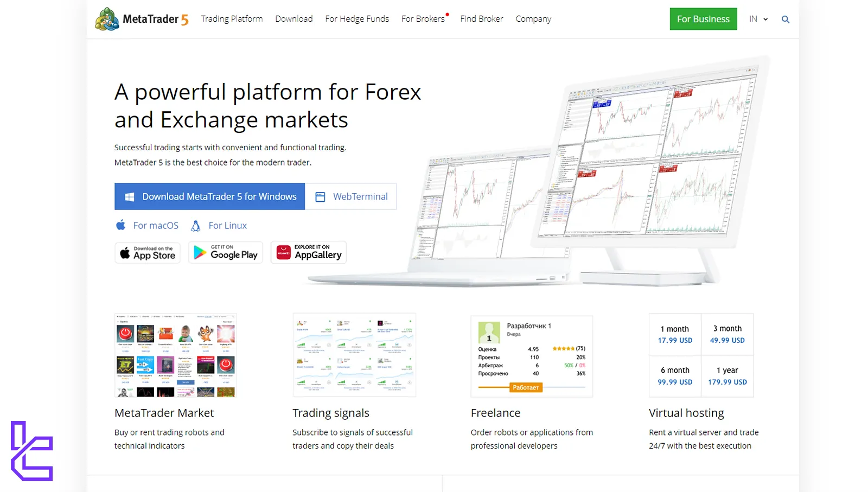
Task: Click the WebTerminal window icon
Action: 320,197
